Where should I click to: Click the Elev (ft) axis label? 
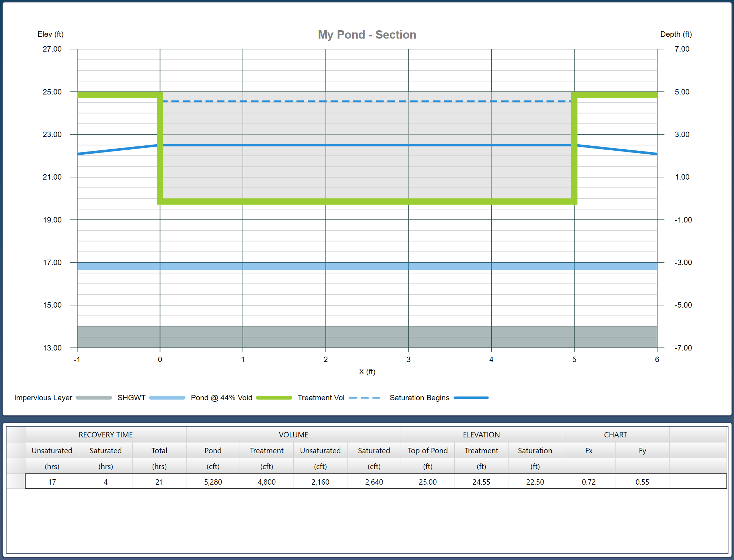51,34
